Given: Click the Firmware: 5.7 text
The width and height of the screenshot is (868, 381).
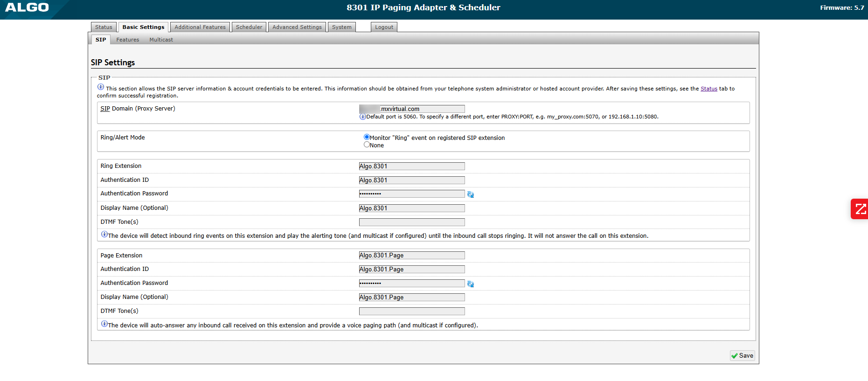Looking at the screenshot, I should tap(842, 7).
